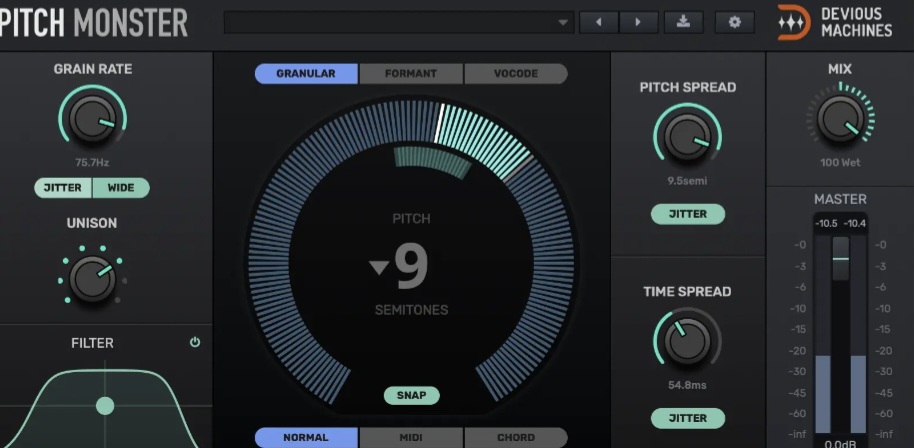Viewport: 914px width, 448px height.
Task: Go to previous preset arrow
Action: [599, 23]
